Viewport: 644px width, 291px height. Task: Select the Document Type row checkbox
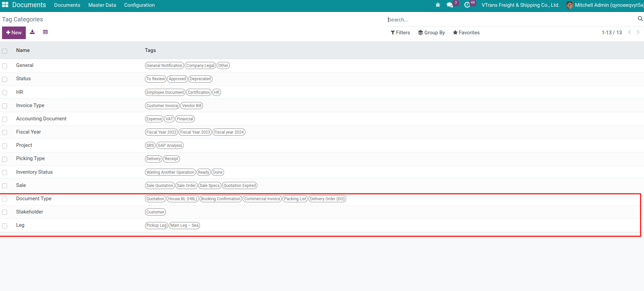click(5, 199)
